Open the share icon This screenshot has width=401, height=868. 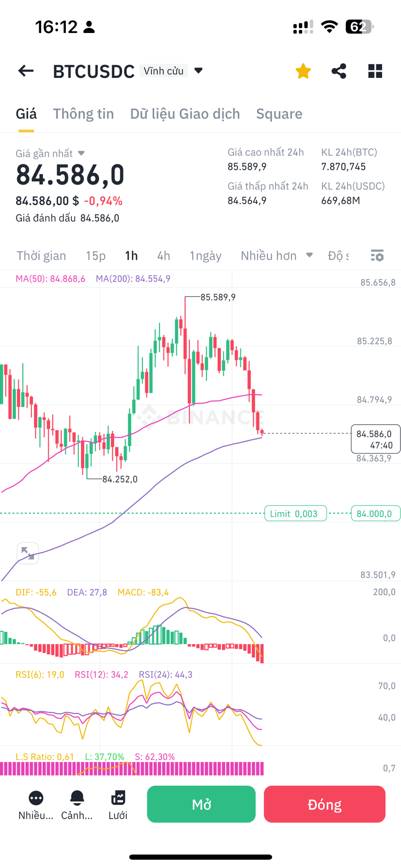(x=339, y=71)
